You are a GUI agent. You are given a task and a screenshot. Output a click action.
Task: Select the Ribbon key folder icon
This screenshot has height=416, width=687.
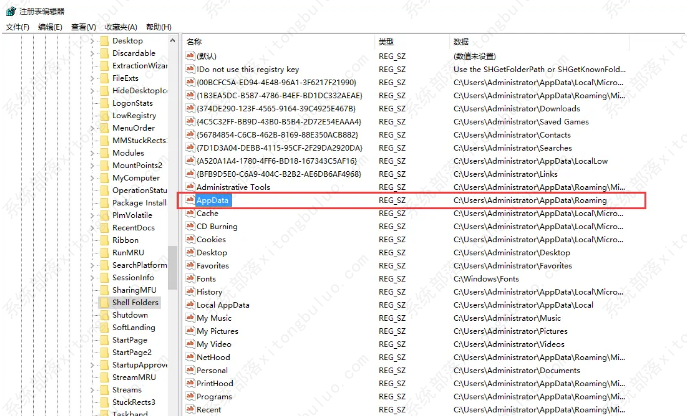[104, 240]
